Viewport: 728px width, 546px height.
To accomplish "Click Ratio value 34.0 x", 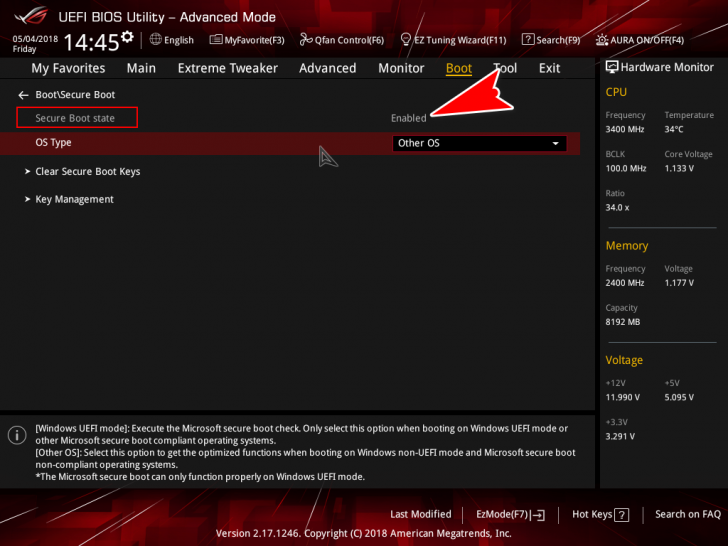I will point(617,208).
